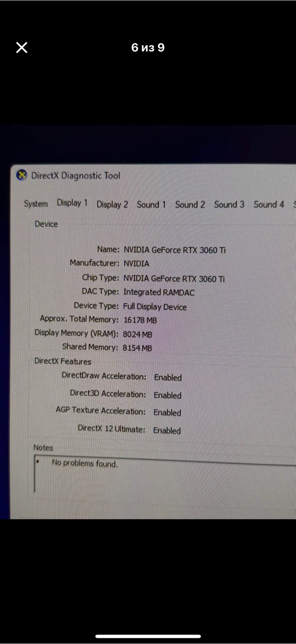The height and width of the screenshot is (644, 296).
Task: Close the photo viewer with the X
Action: click(21, 47)
